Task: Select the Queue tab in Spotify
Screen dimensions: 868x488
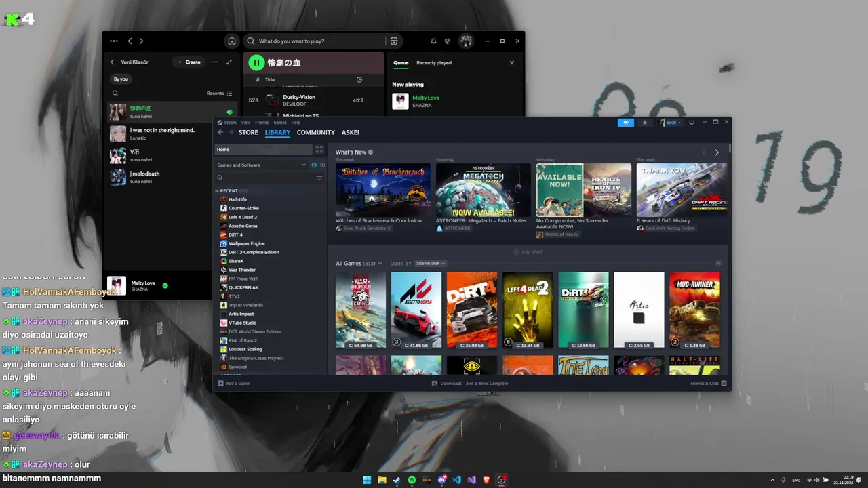Action: coord(401,63)
